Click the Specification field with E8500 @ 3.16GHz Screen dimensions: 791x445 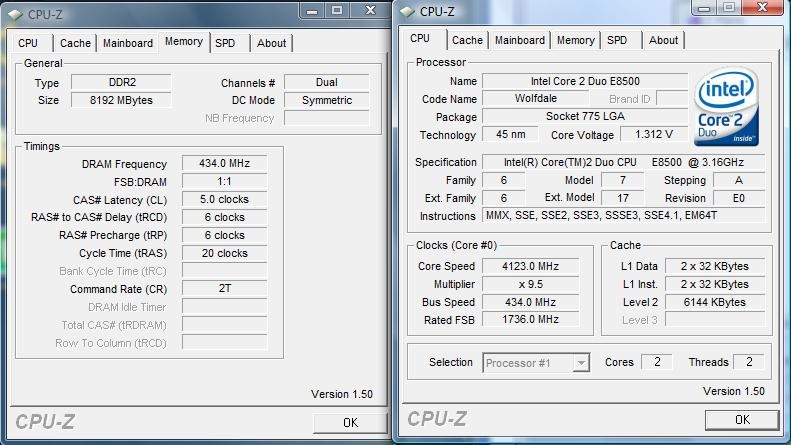[x=624, y=162]
